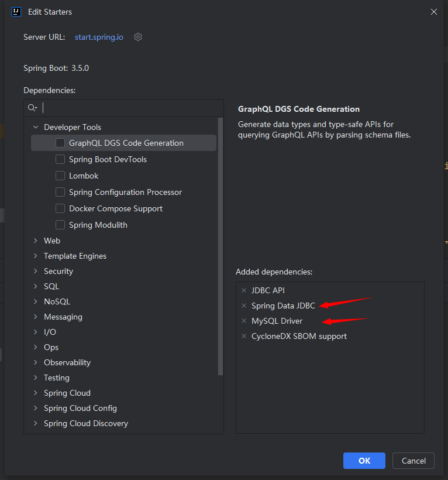Check GraphQL DGS Code Generation
Screen dimensions: 448x480
(x=60, y=143)
